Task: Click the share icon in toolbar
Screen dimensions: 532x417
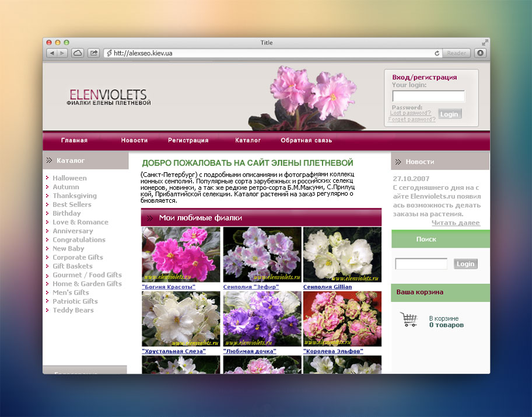Action: click(94, 53)
